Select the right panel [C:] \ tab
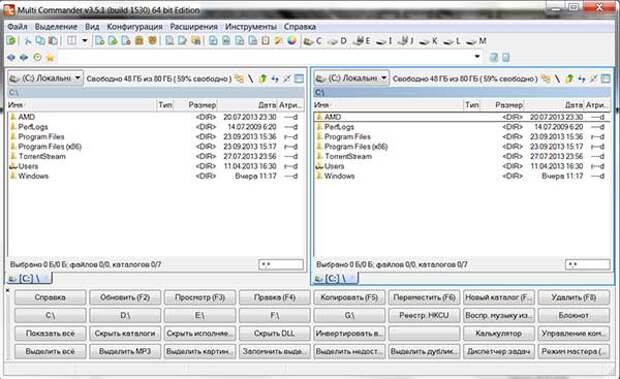The width and height of the screenshot is (620, 379). (335, 279)
